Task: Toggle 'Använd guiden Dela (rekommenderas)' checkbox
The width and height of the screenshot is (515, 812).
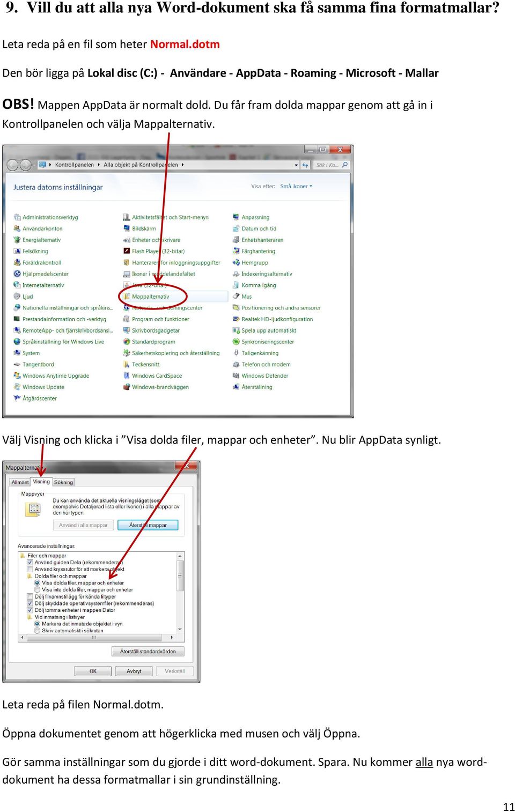Action: pyautogui.click(x=30, y=563)
